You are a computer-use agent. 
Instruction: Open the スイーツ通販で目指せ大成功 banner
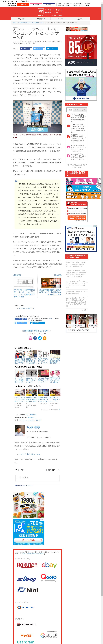[83, 188]
